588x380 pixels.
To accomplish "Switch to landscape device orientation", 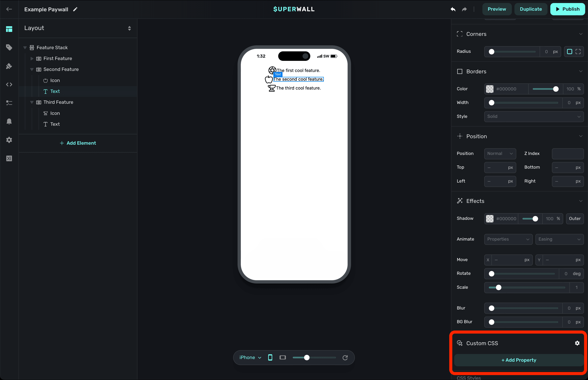I will click(x=283, y=358).
